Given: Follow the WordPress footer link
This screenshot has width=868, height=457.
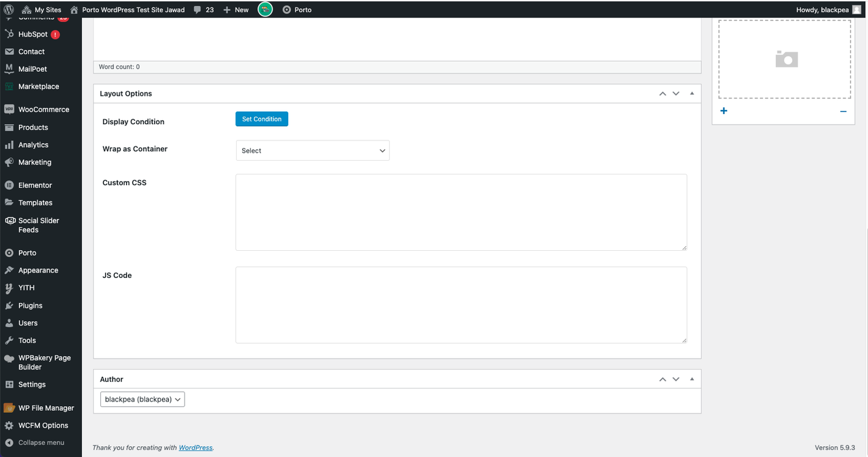Looking at the screenshot, I should (195, 448).
